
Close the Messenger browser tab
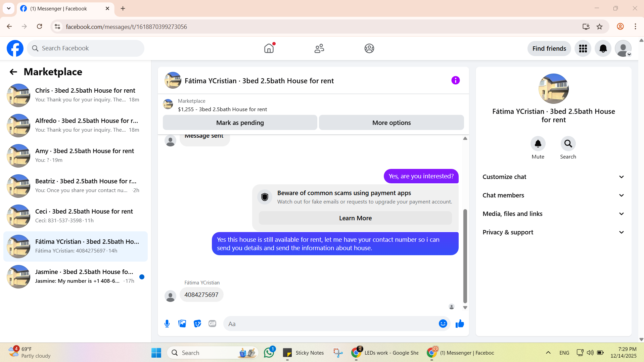pos(107,8)
